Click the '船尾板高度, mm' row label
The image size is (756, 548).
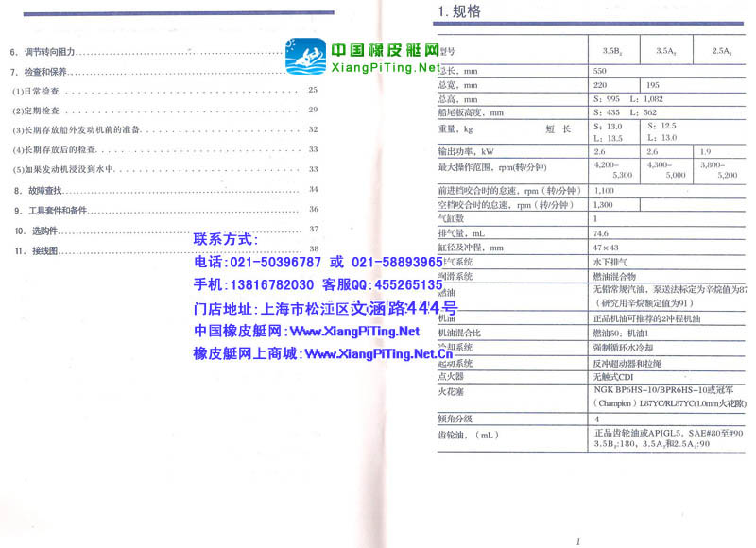[471, 112]
